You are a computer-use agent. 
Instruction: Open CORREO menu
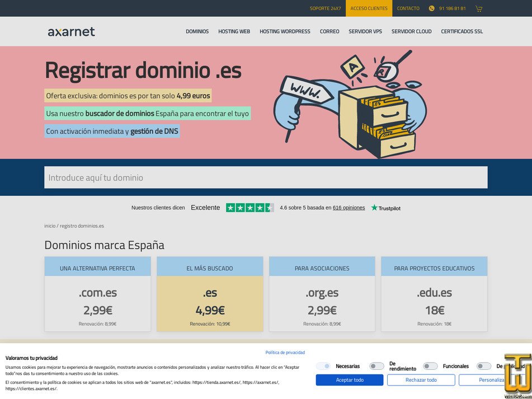click(329, 31)
